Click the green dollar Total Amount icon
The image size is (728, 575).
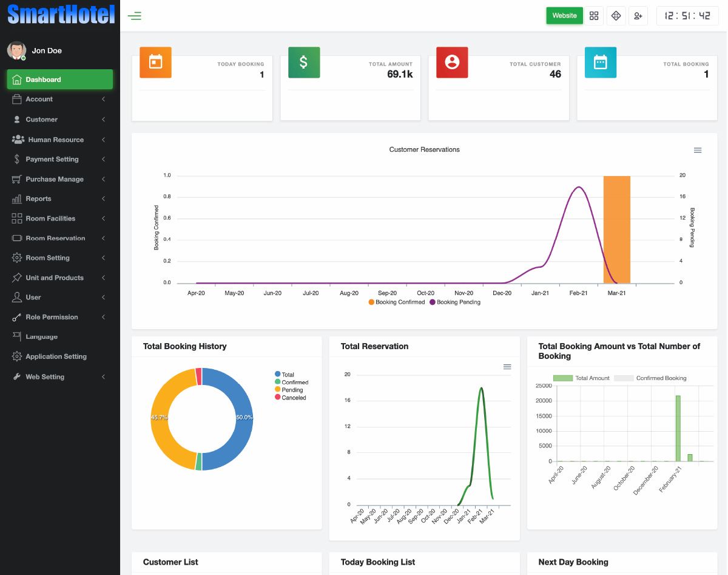pyautogui.click(x=304, y=62)
